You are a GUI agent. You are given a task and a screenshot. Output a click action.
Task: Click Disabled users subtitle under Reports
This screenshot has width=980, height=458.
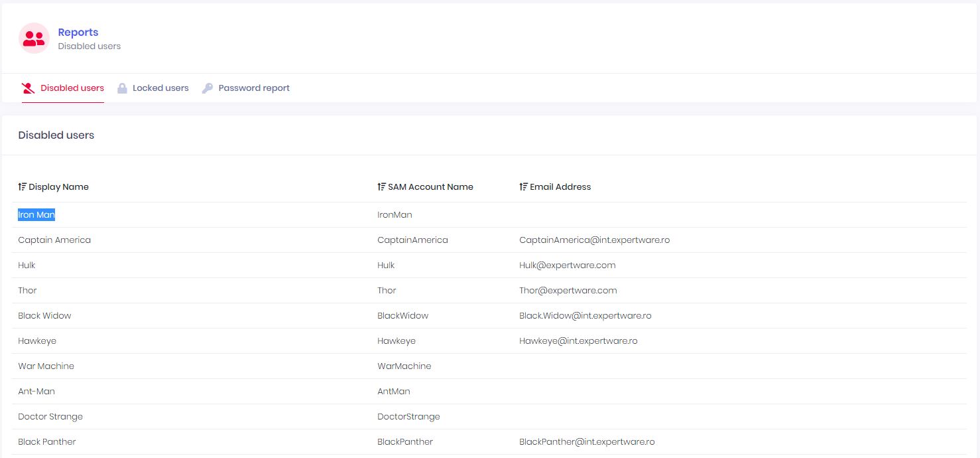pos(89,46)
